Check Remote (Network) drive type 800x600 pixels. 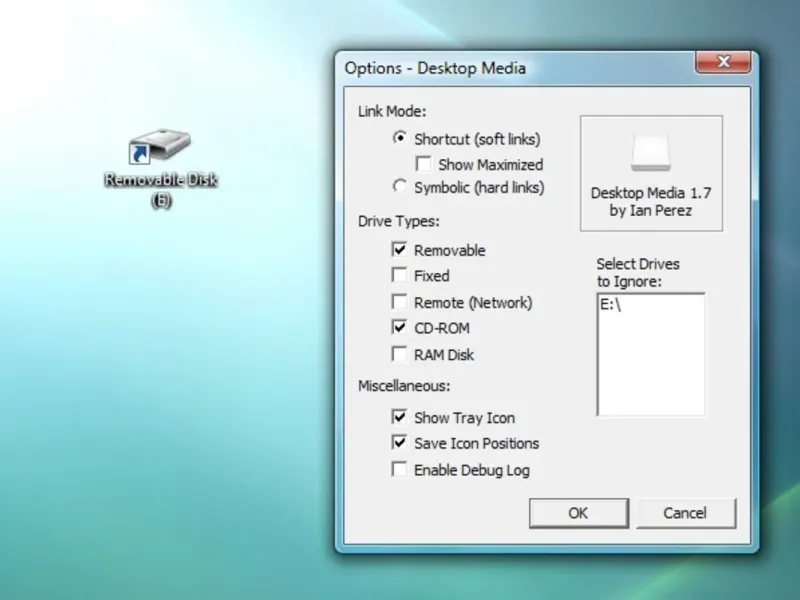(399, 302)
